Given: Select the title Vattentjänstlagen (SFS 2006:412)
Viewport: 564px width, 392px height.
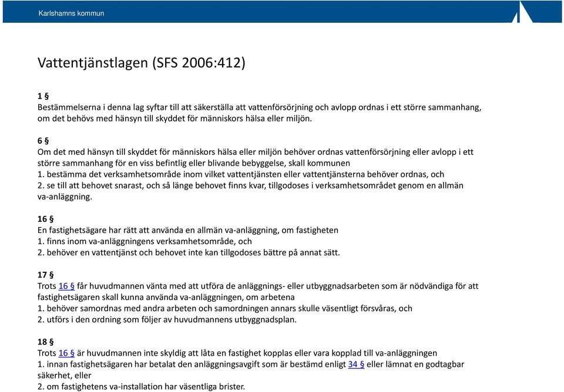Looking at the screenshot, I should point(142,63).
